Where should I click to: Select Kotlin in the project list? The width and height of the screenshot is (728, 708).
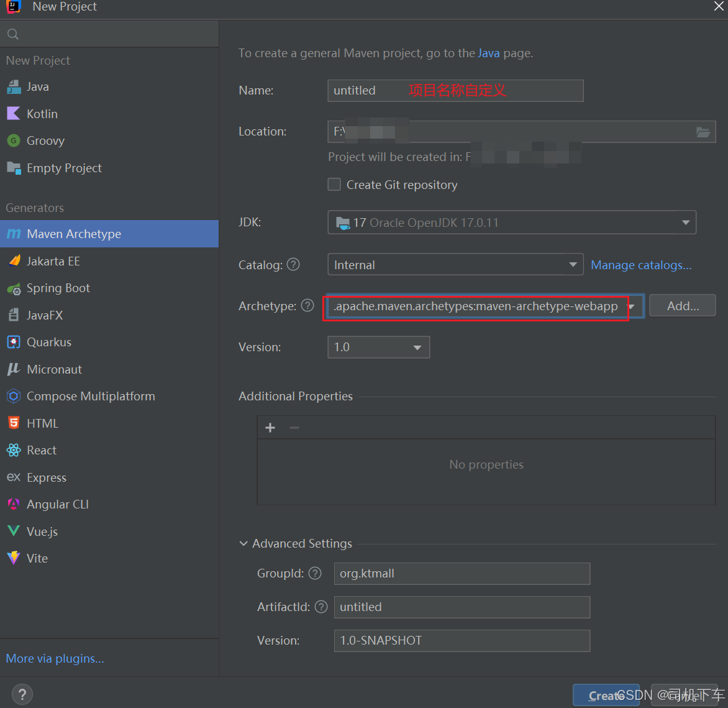click(x=109, y=114)
